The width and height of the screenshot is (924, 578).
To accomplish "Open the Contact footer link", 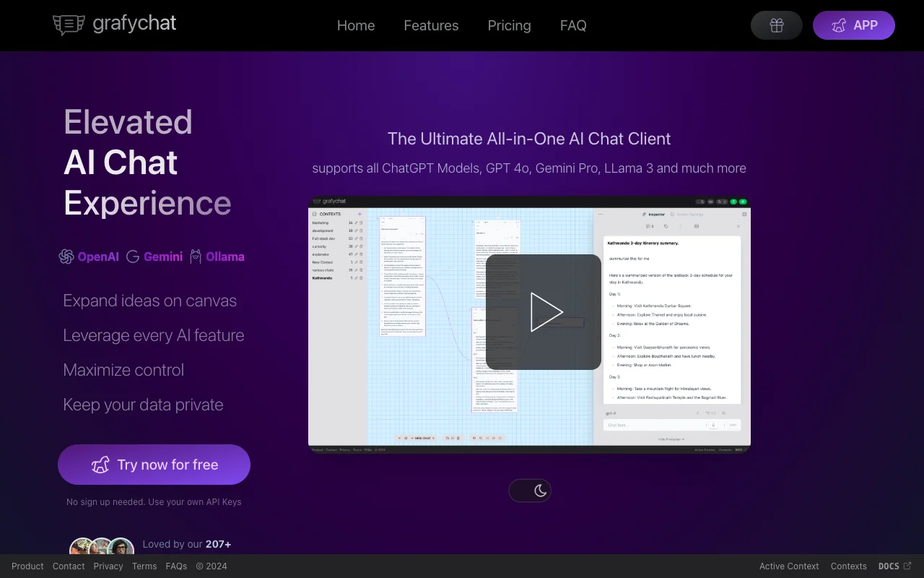I will point(69,566).
